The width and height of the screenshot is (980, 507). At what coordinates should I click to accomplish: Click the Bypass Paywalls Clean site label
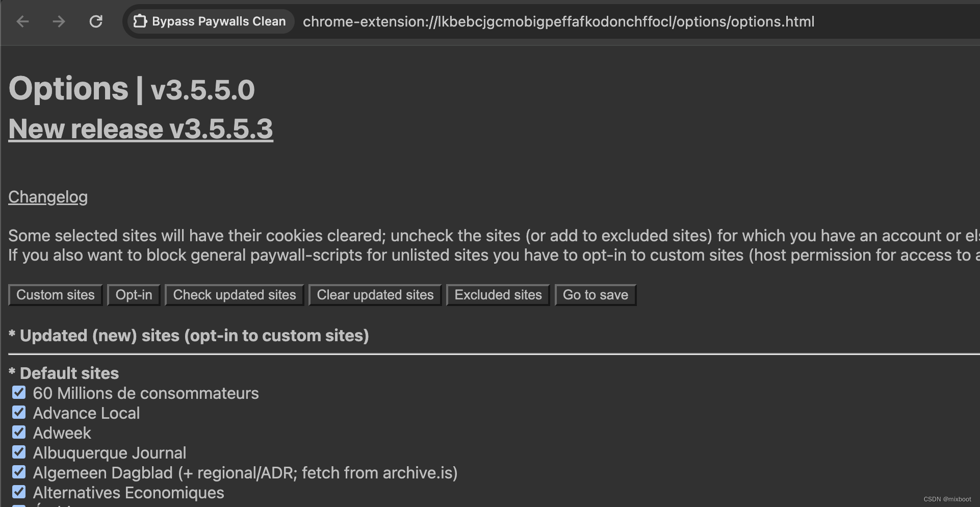coord(218,21)
